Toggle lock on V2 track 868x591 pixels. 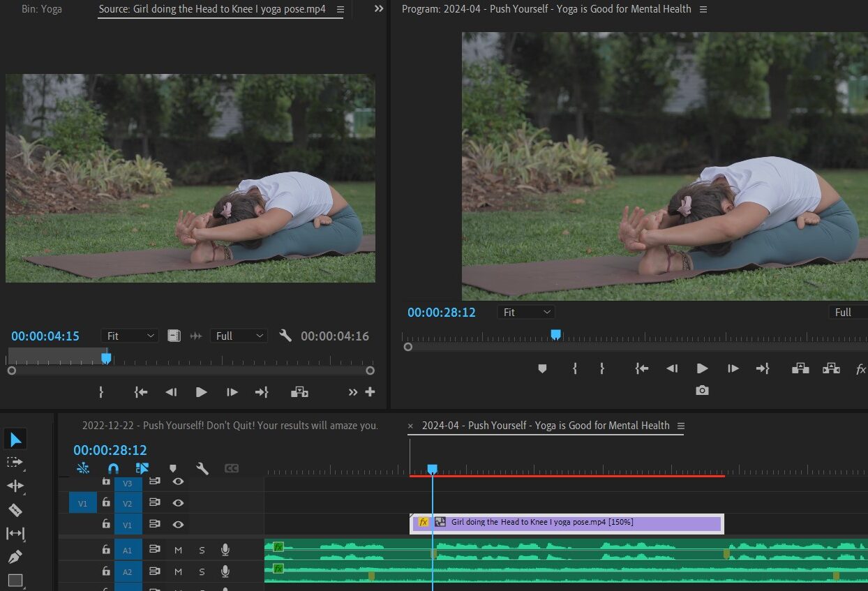(106, 502)
